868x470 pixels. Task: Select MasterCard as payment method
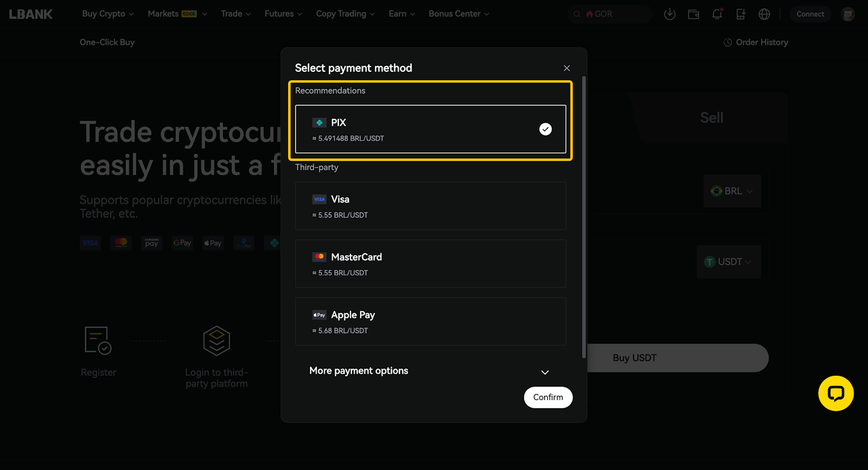pos(431,264)
